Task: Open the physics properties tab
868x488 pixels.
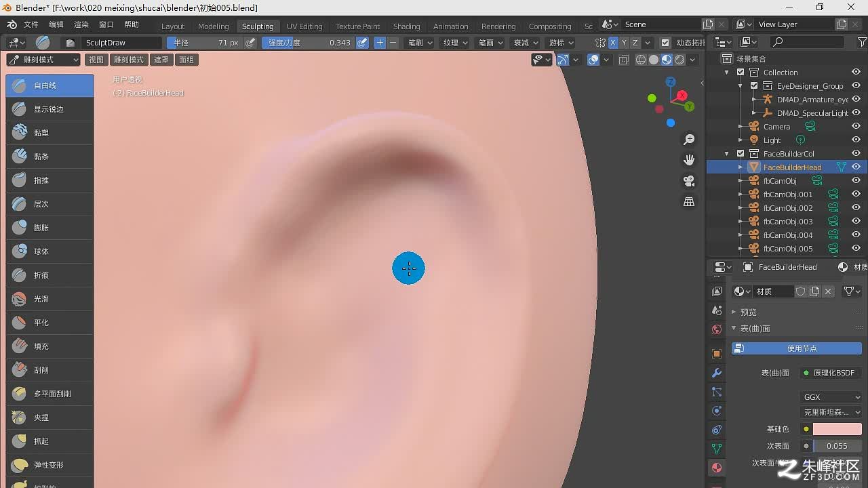Action: click(x=717, y=411)
